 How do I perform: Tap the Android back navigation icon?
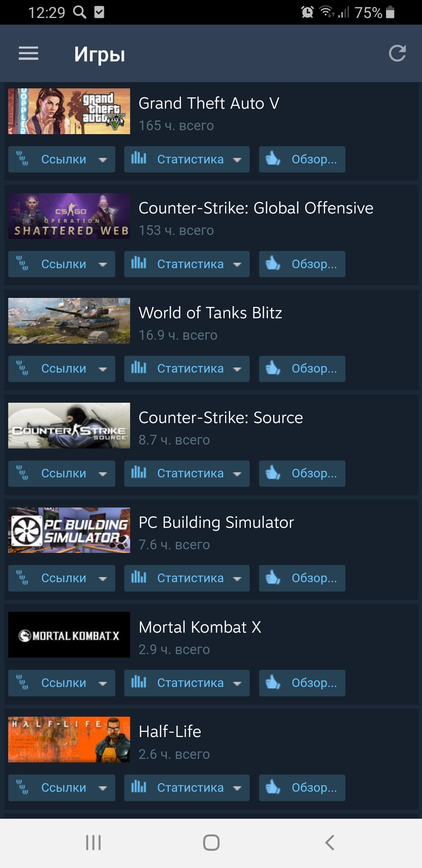tap(329, 843)
